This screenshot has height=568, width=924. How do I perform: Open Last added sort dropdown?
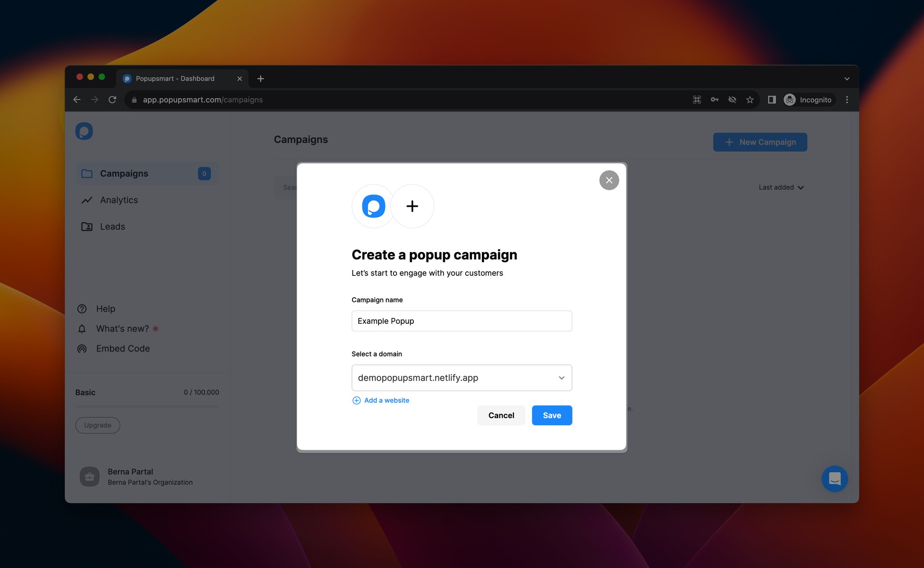[x=781, y=187]
